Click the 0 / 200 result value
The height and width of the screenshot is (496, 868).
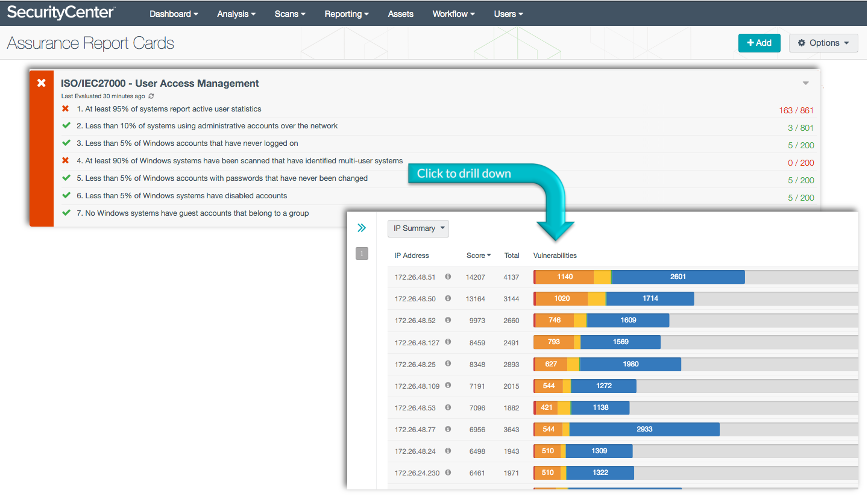pyautogui.click(x=800, y=163)
